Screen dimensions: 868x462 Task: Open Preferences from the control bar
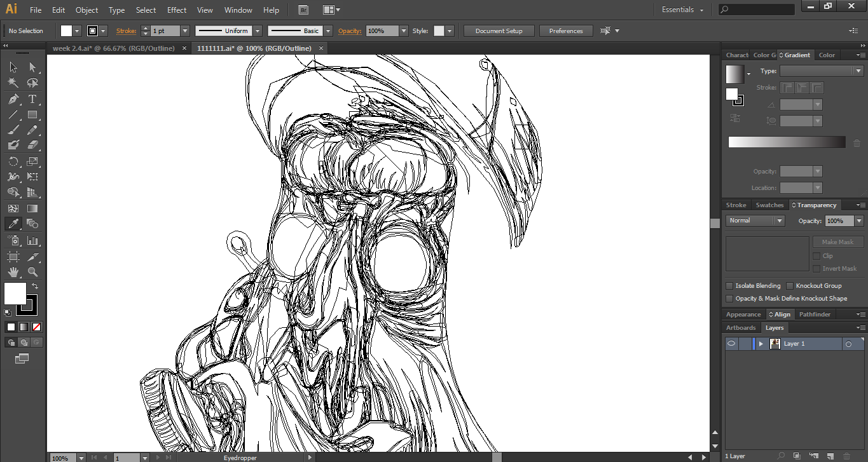pyautogui.click(x=565, y=31)
